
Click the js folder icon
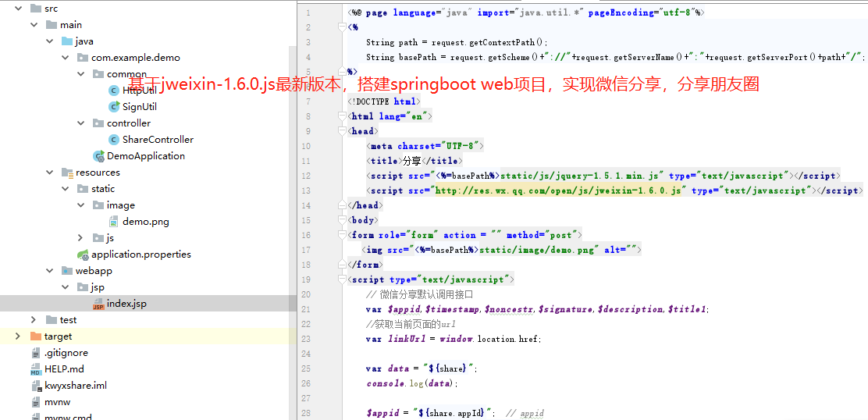[98, 238]
